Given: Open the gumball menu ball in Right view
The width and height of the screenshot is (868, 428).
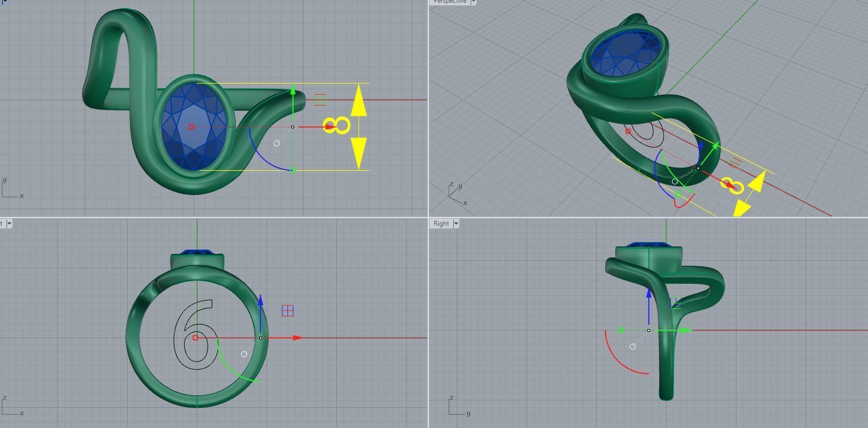Looking at the screenshot, I should [632, 346].
